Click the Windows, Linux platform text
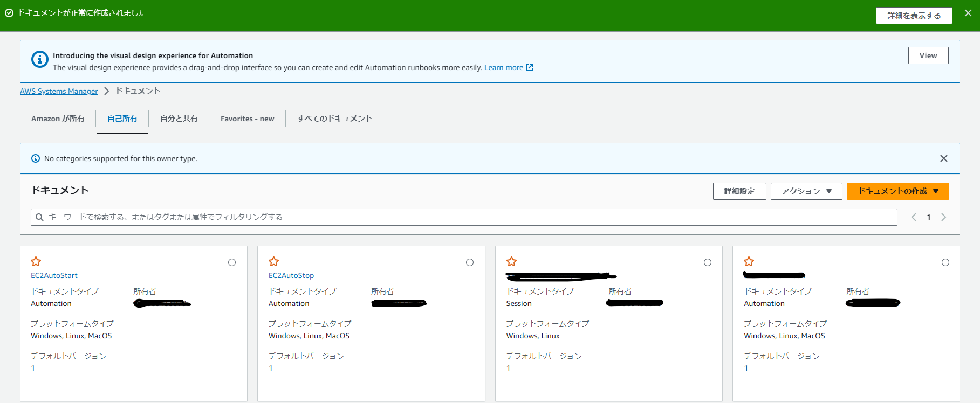This screenshot has height=403, width=980. pos(533,336)
